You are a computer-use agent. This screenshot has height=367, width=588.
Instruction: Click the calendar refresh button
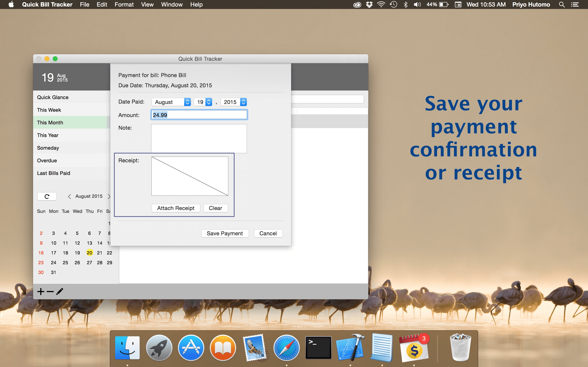tap(47, 196)
